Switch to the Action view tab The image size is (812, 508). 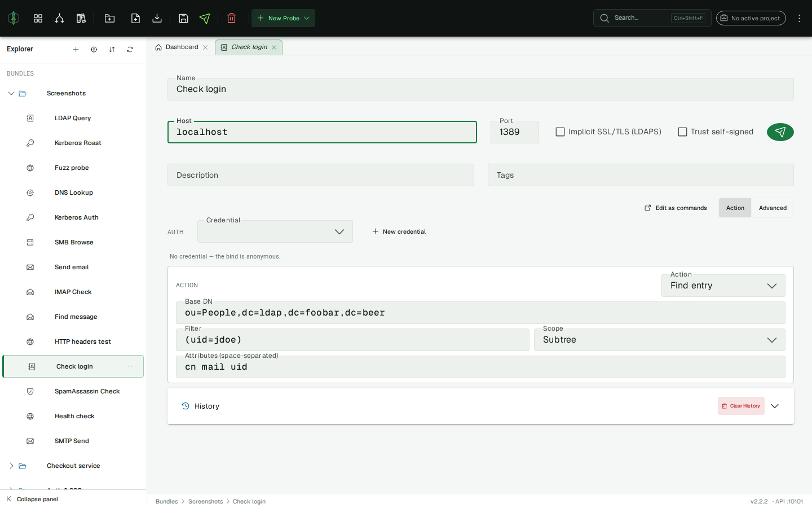[735, 208]
